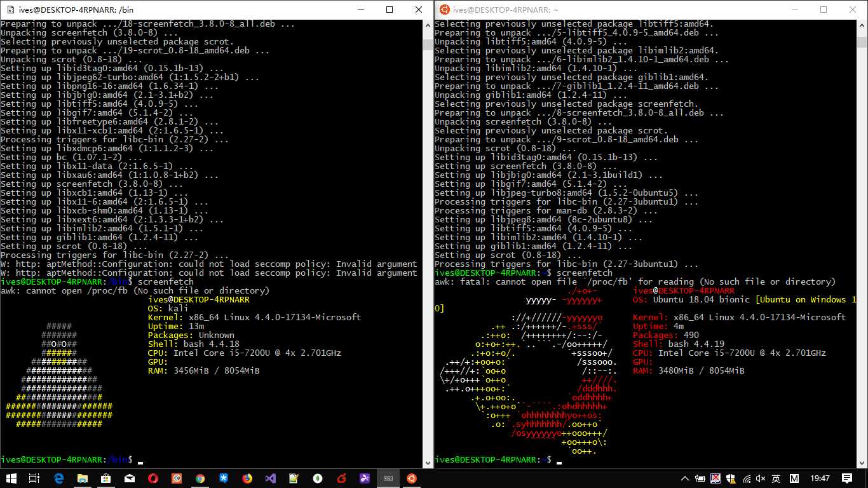Click 'Packages: Unknown' in Kali terminal
The image size is (868, 488).
191,335
